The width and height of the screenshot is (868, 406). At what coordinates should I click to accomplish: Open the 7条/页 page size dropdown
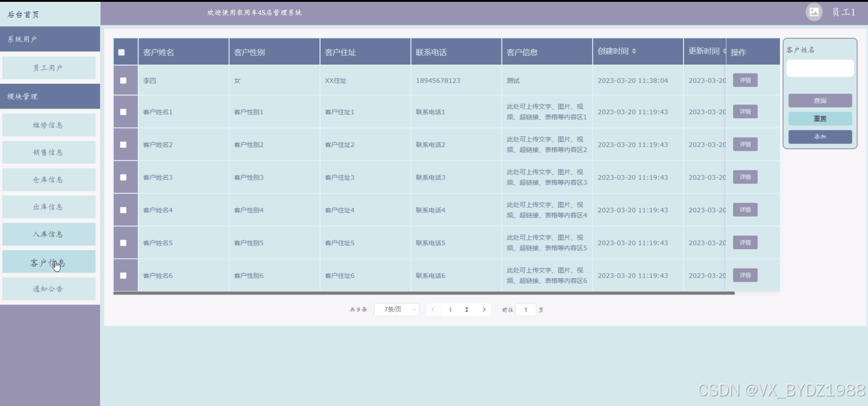click(397, 309)
